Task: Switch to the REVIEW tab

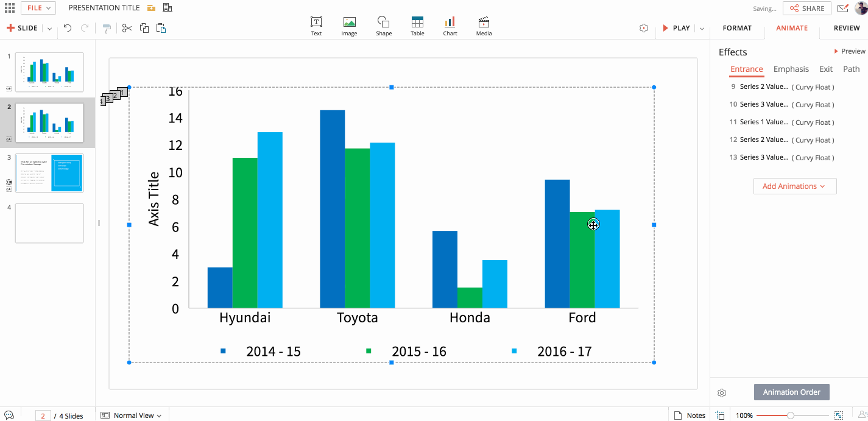Action: click(847, 28)
